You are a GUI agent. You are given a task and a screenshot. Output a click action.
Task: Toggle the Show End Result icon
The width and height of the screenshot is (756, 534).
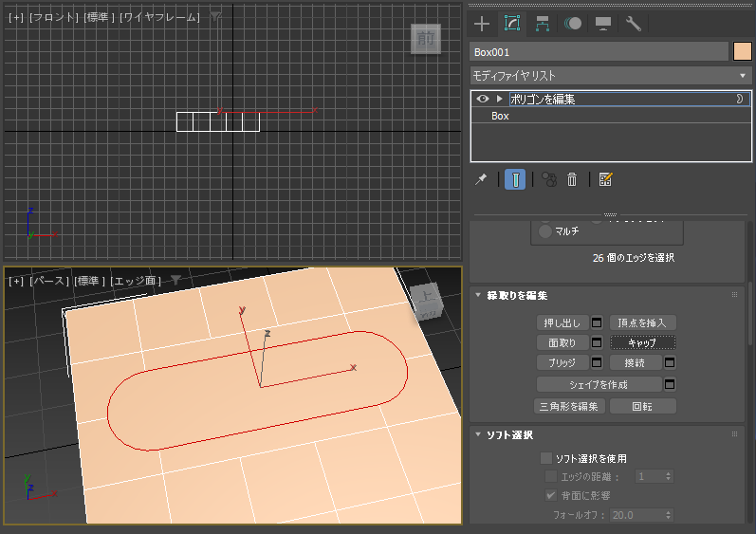pyautogui.click(x=515, y=180)
